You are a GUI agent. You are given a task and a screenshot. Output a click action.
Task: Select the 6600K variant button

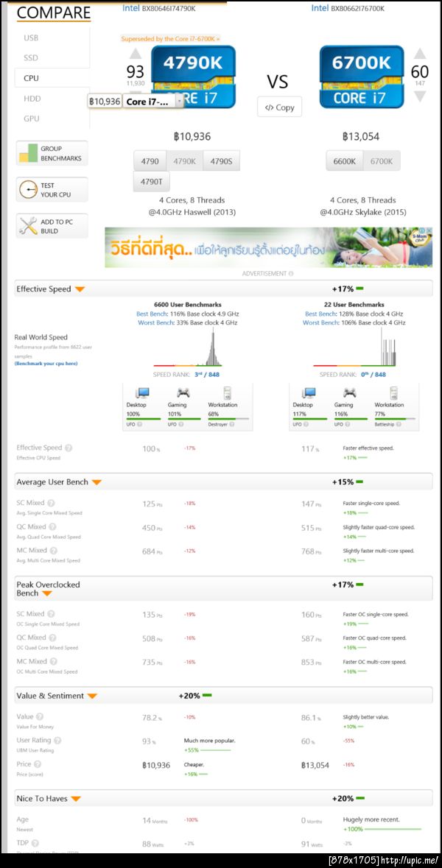click(345, 161)
